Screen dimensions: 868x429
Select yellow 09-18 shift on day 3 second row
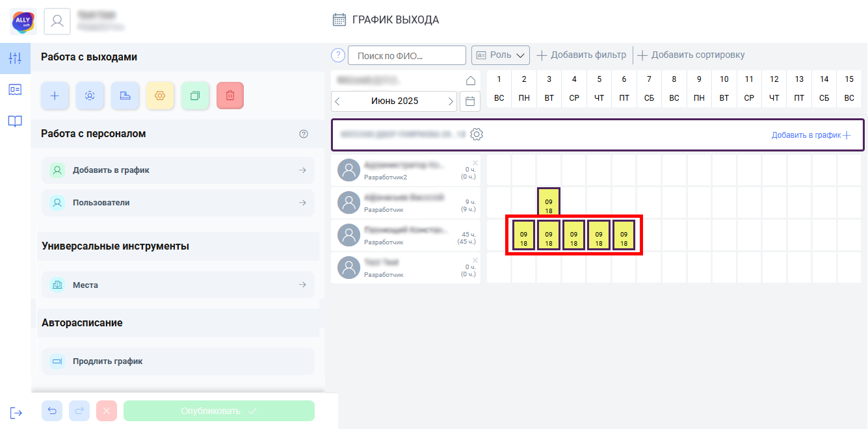coord(549,202)
